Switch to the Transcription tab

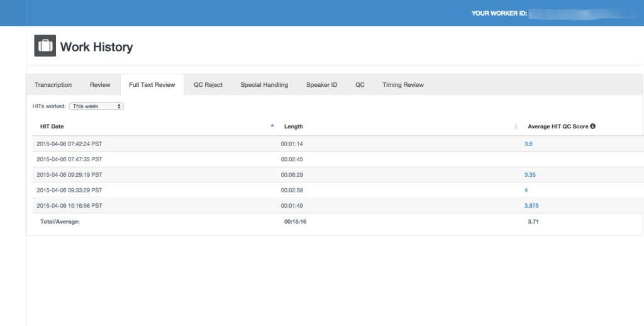[x=53, y=85]
